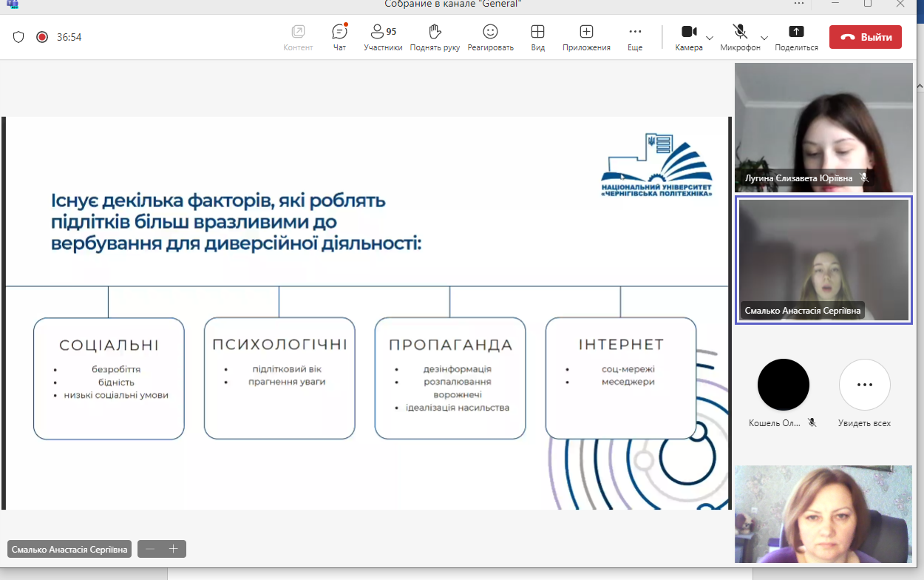
Task: Click the Raise hand icon
Action: (435, 33)
